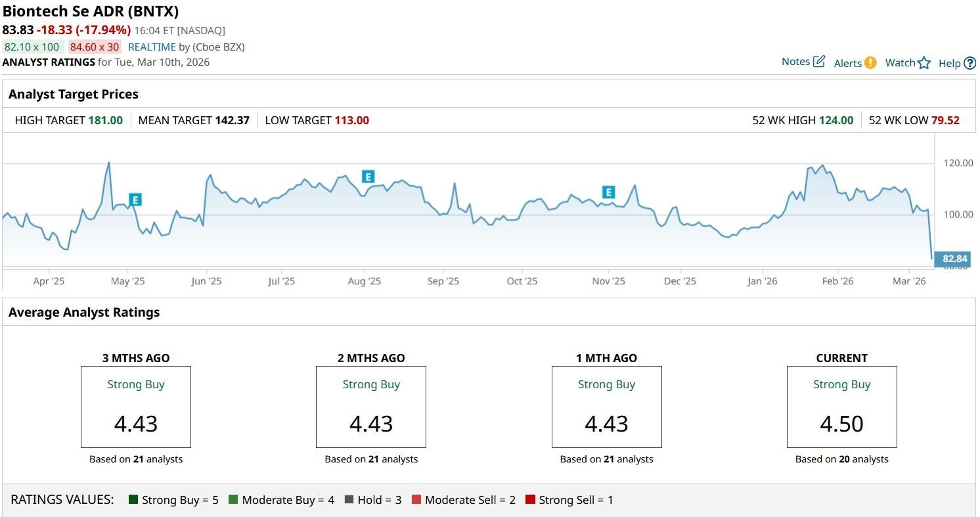Click the CURRENT rating box
The height and width of the screenshot is (517, 980).
[x=842, y=407]
